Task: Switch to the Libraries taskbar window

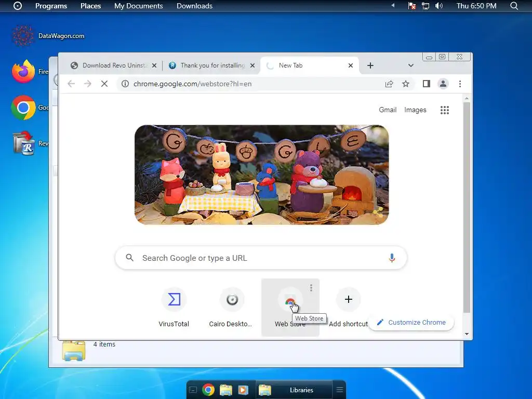Action: coord(294,390)
